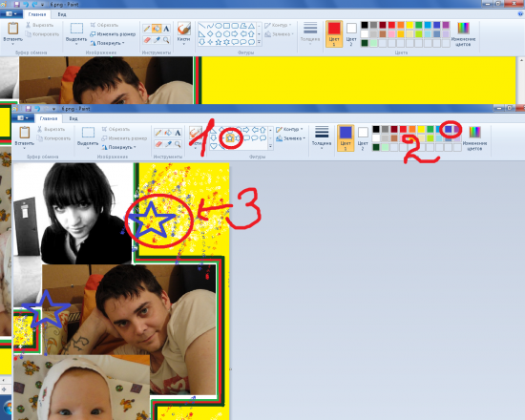The height and width of the screenshot is (420, 525).
Task: Choose the Diamond shape in back window gallery
Action: coord(210,33)
